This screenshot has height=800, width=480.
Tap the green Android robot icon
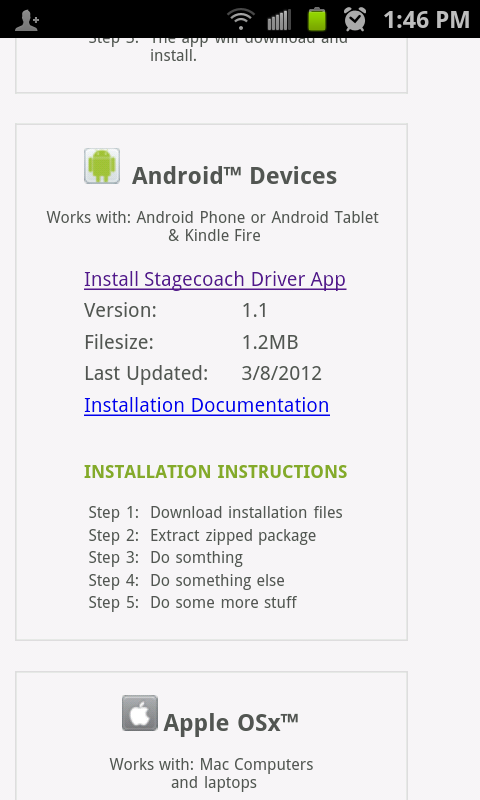coord(102,166)
